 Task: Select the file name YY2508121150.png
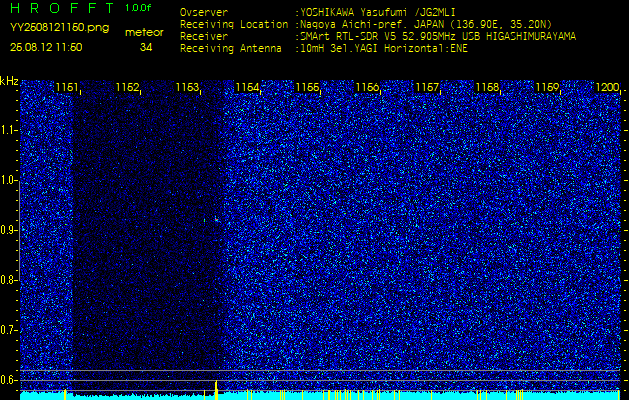coord(59,28)
